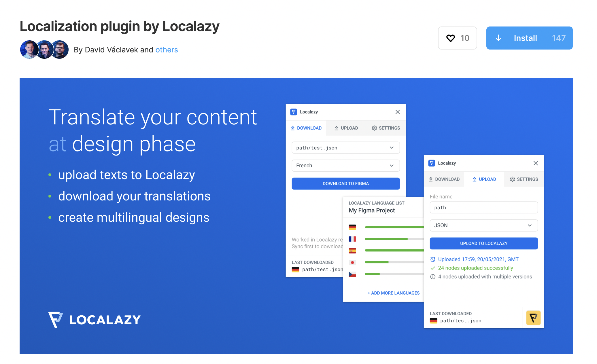Install the Localazy plugin
This screenshot has width=597, height=364.
[x=529, y=38]
